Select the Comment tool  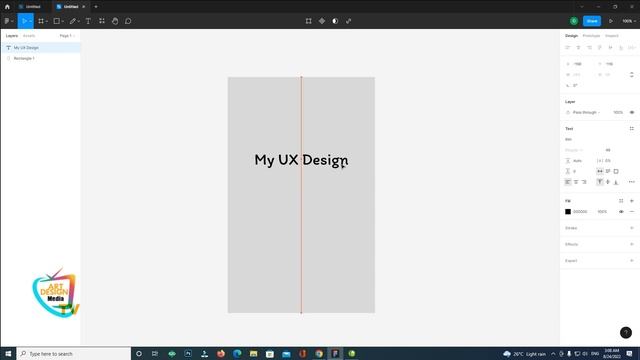[128, 21]
